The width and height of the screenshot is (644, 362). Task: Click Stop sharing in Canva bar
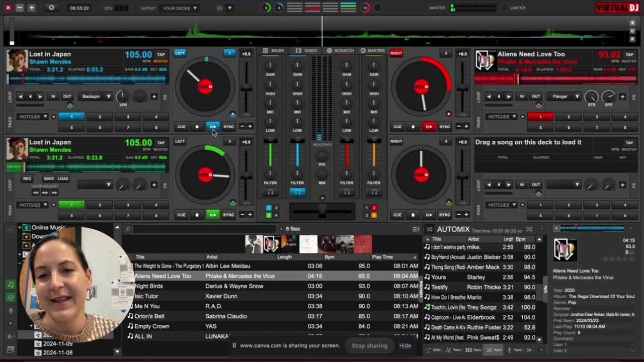(x=369, y=346)
